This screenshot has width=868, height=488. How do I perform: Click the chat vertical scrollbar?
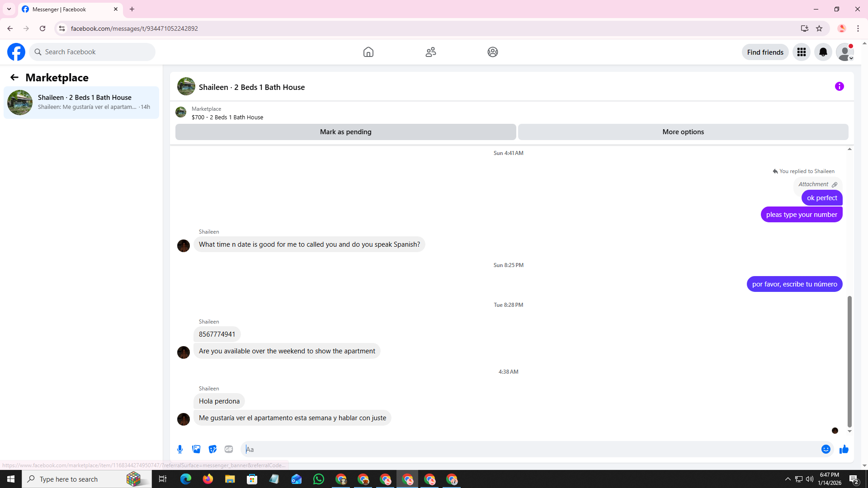pos(849,361)
